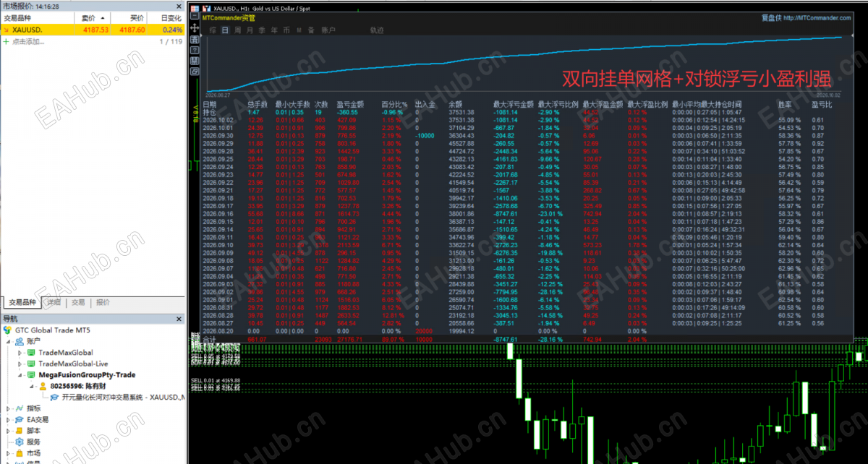Click the TradeMaxGlobal-Live server icon

coord(31,364)
